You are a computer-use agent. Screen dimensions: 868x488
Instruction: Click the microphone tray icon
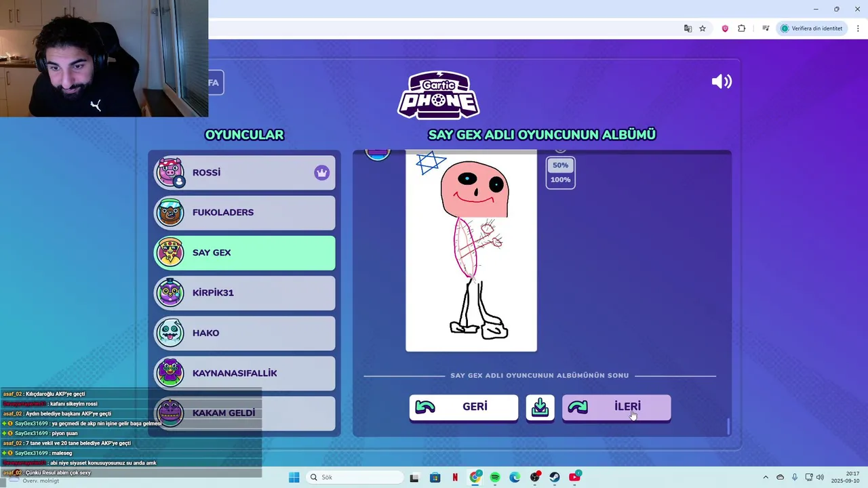click(795, 477)
